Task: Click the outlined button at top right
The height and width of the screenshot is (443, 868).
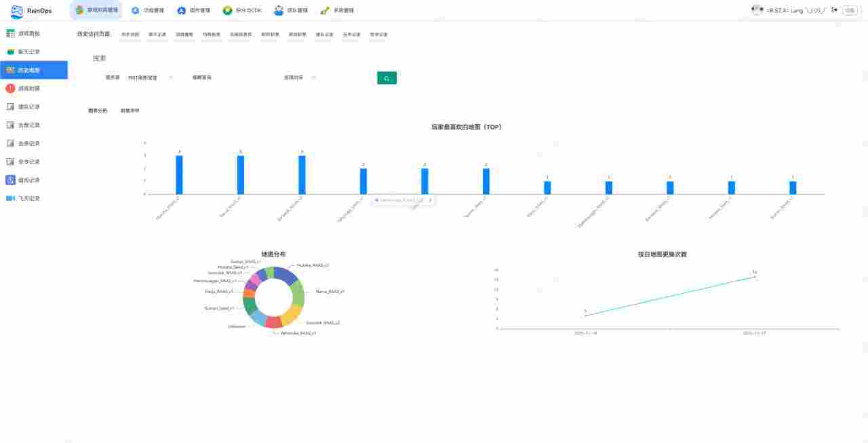Action: coord(850,10)
